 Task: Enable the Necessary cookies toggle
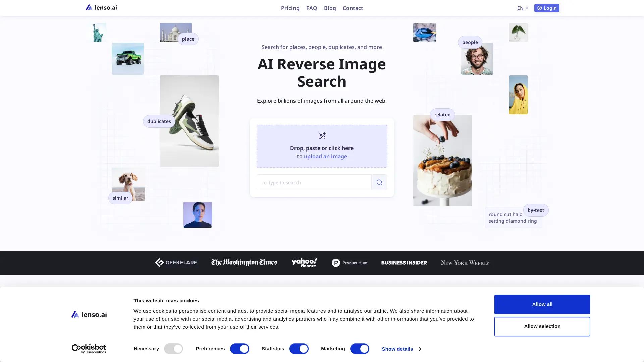[x=173, y=349]
